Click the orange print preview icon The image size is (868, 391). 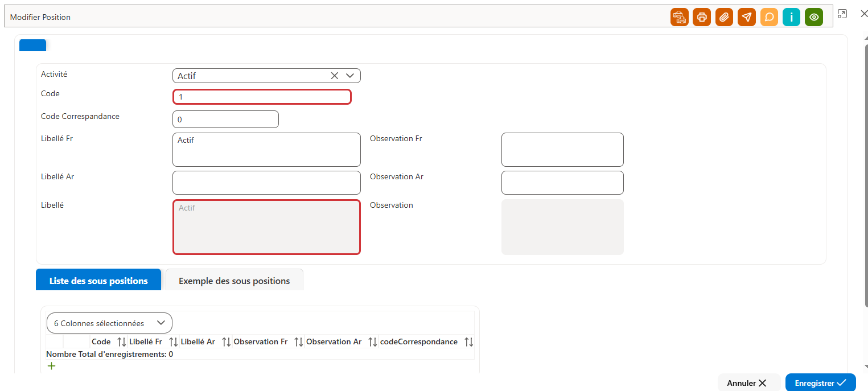679,17
